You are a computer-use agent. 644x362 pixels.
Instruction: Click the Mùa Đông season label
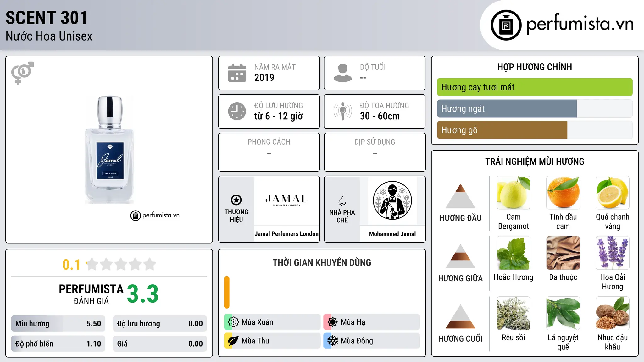click(357, 341)
